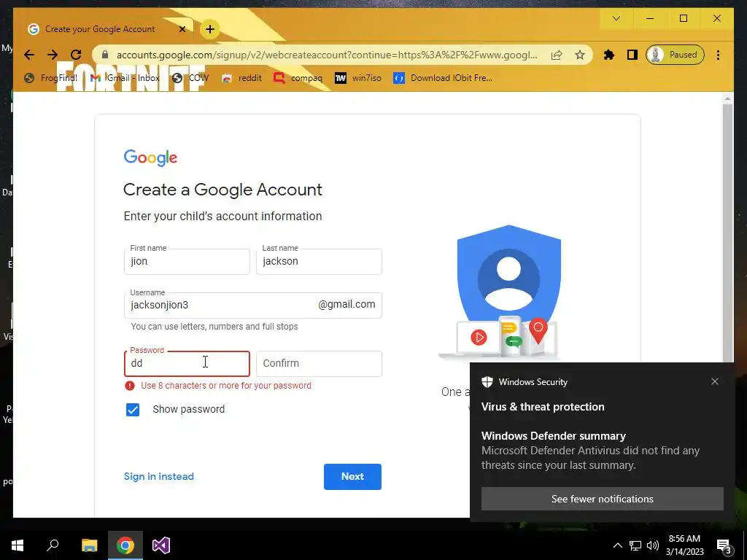747x560 pixels.
Task: Uncheck the Show password checkbox
Action: coord(133,410)
